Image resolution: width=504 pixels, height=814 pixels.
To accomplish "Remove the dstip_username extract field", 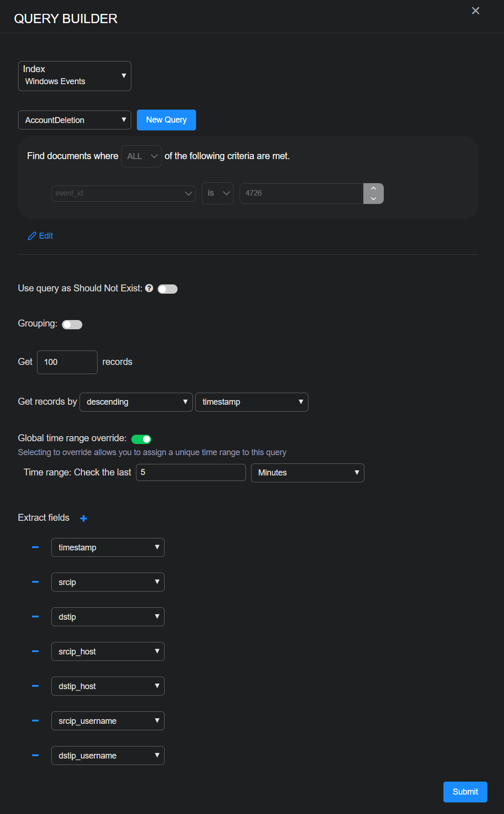I will 35,755.
